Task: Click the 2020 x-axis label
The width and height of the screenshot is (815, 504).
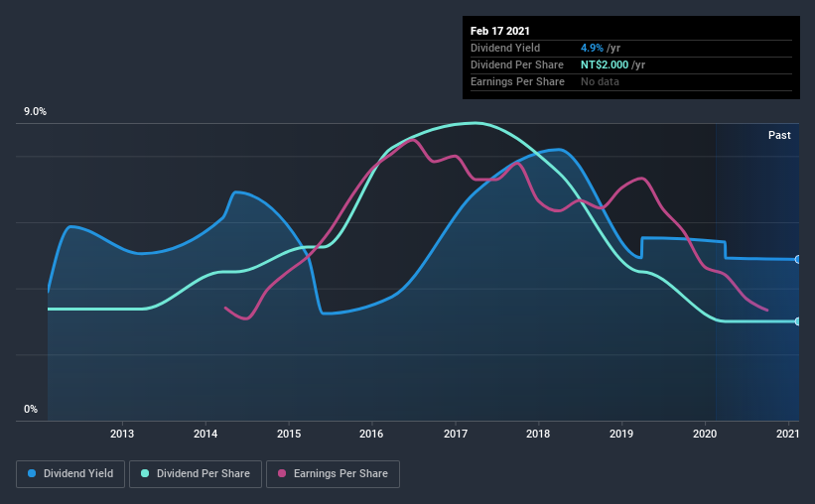Action: [705, 434]
